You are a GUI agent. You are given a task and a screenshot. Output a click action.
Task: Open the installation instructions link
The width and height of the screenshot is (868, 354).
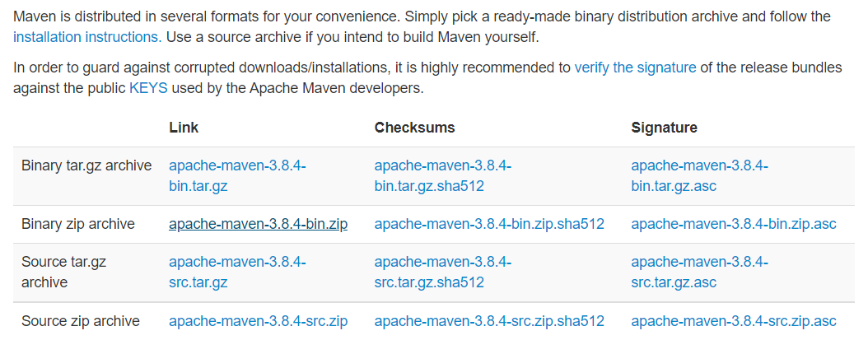87,37
